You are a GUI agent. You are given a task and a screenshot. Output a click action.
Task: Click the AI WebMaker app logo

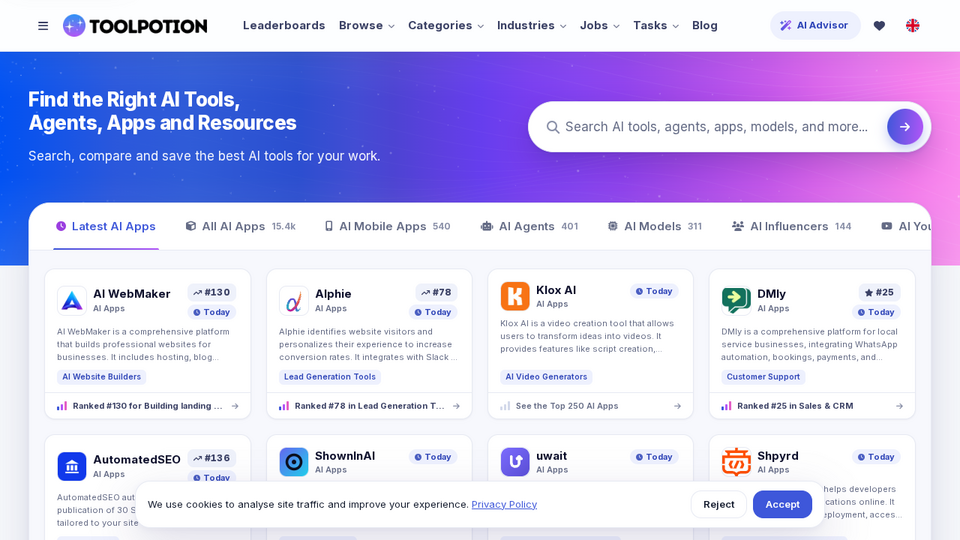pos(72,300)
